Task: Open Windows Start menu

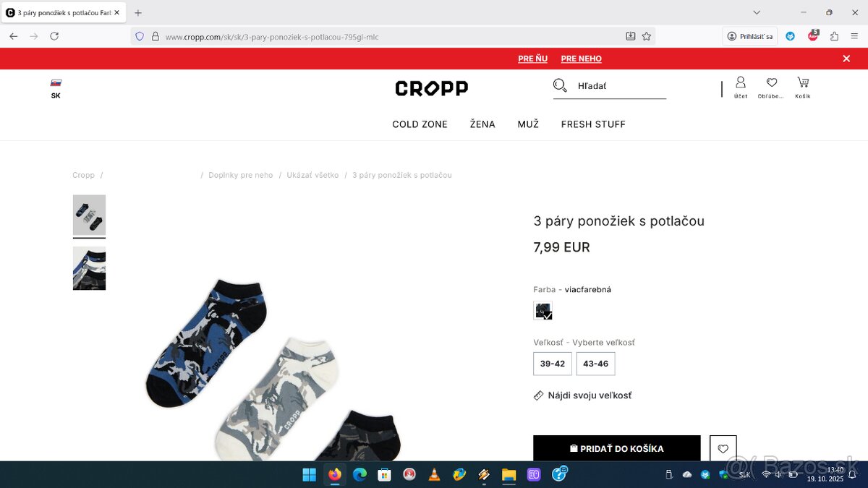Action: coord(309,474)
